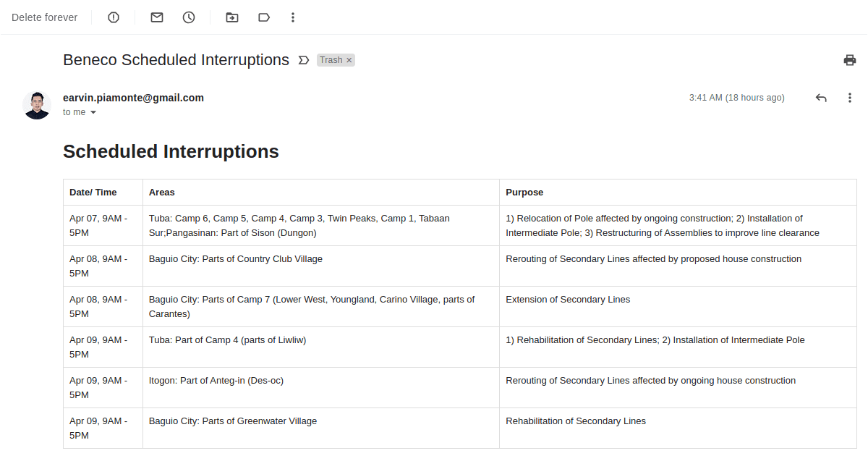Screen dimensions: 868x456
Task: Snooze this email
Action: click(189, 17)
